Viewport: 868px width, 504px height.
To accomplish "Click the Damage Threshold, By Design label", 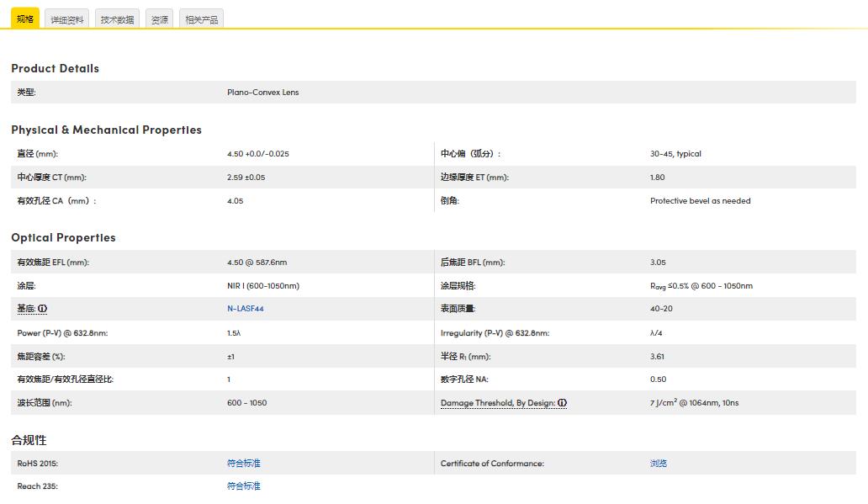I will point(497,403).
